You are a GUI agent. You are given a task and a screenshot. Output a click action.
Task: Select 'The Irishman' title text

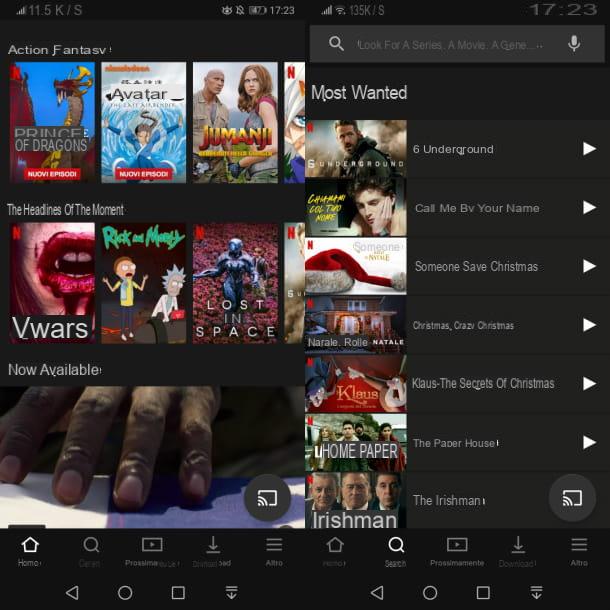(447, 500)
